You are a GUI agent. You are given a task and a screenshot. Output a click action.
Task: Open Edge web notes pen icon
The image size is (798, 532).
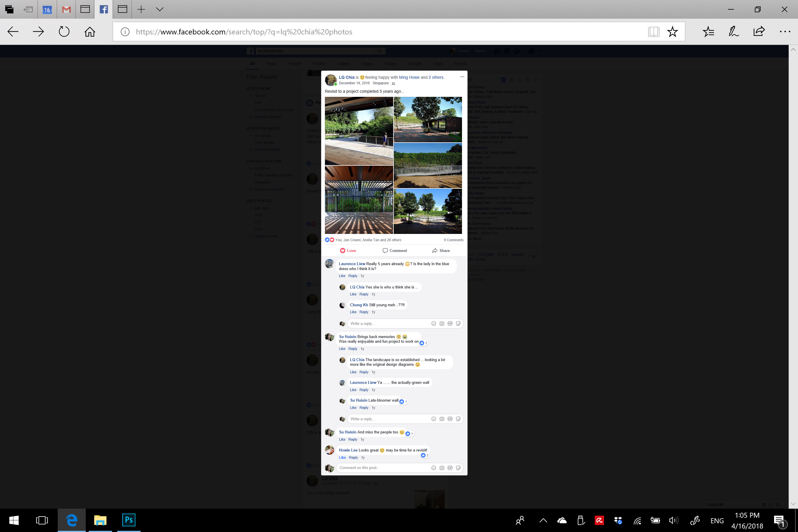[734, 32]
